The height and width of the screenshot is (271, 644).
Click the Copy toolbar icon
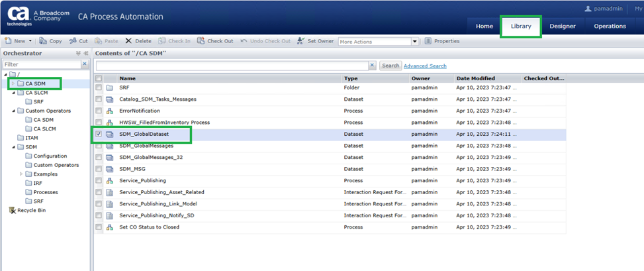tap(43, 41)
